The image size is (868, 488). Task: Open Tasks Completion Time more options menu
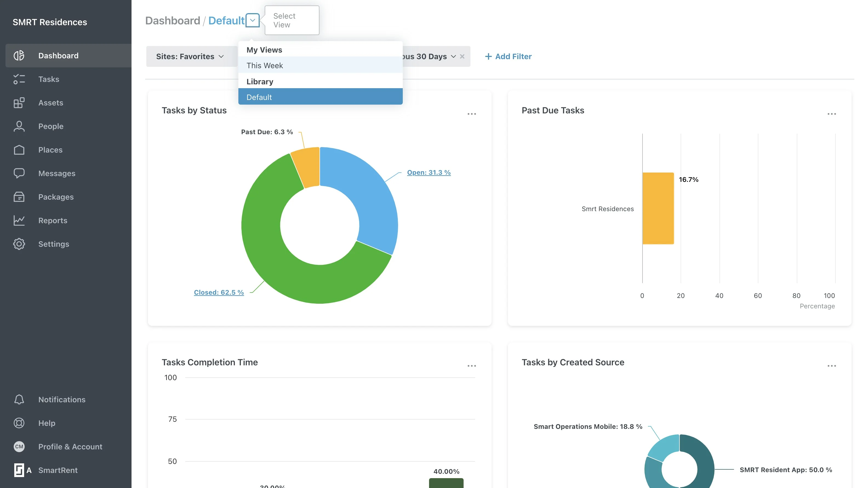coord(472,366)
